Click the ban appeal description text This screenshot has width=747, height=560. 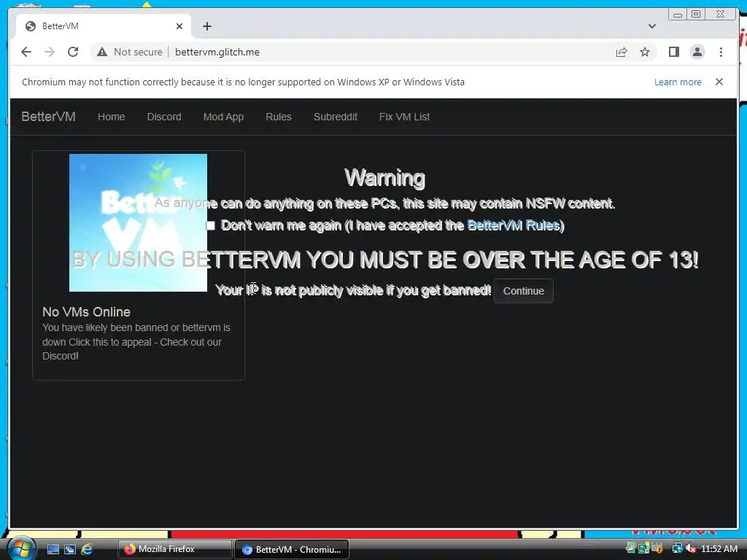[136, 342]
